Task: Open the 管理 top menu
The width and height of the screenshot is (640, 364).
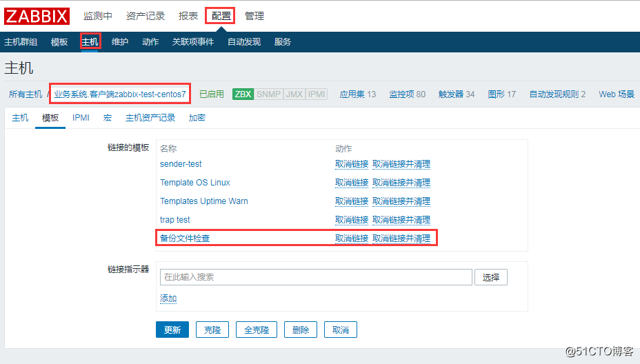Action: (x=254, y=16)
